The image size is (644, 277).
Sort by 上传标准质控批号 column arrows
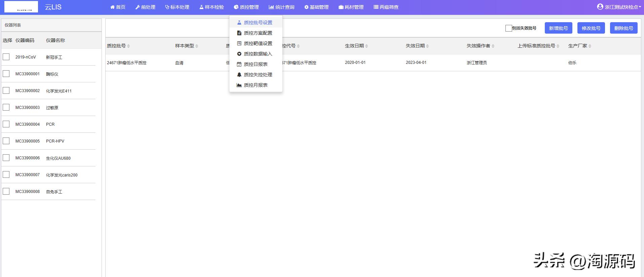click(558, 46)
